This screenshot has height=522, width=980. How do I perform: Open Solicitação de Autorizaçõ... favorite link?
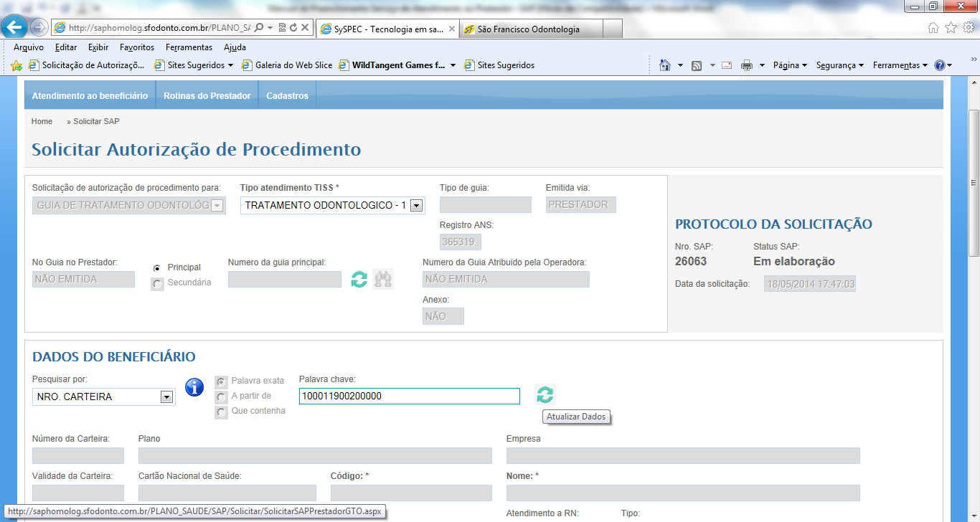(87, 65)
